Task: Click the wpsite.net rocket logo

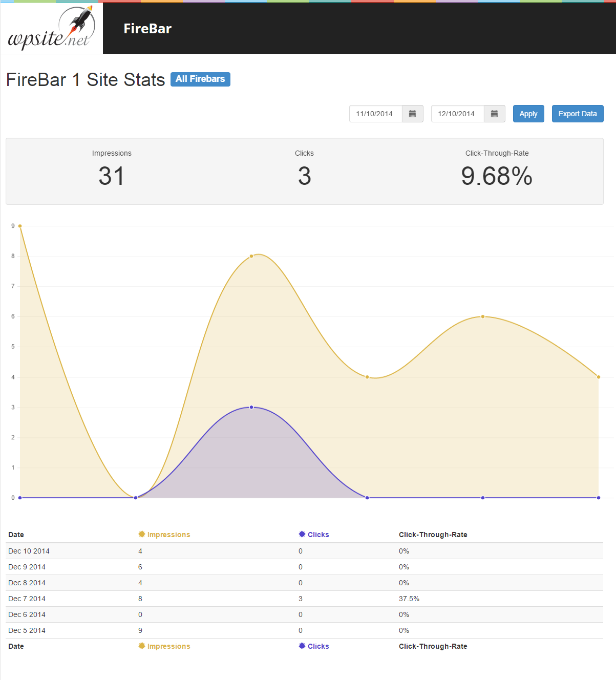Action: (x=51, y=28)
